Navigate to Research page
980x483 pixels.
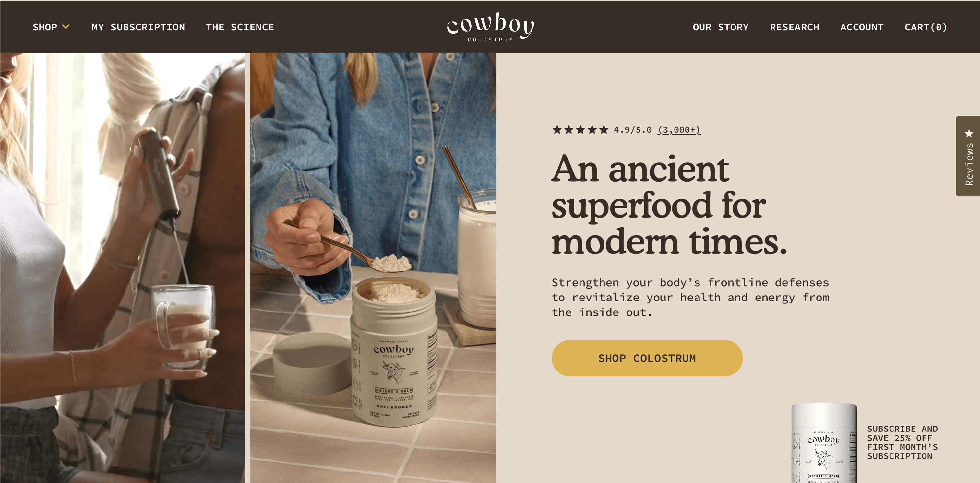point(795,27)
